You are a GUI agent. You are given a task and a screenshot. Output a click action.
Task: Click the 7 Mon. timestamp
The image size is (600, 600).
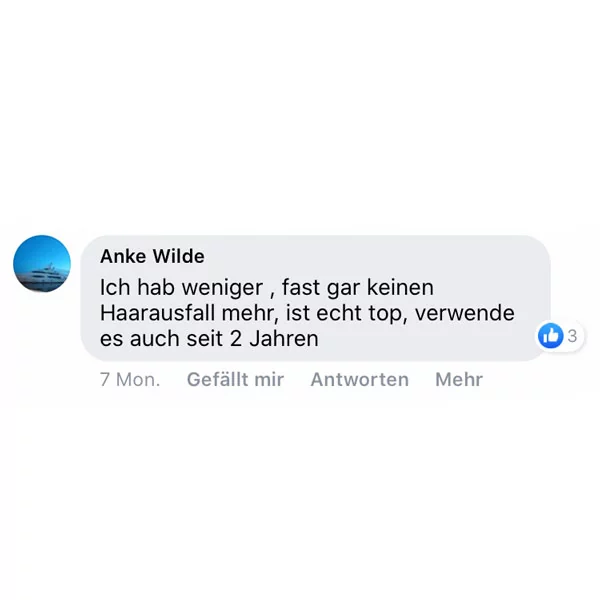pos(130,380)
